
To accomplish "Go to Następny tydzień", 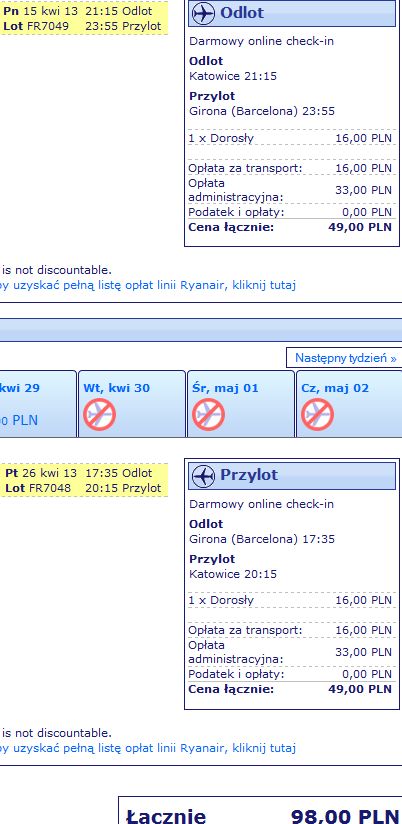I will pyautogui.click(x=345, y=358).
